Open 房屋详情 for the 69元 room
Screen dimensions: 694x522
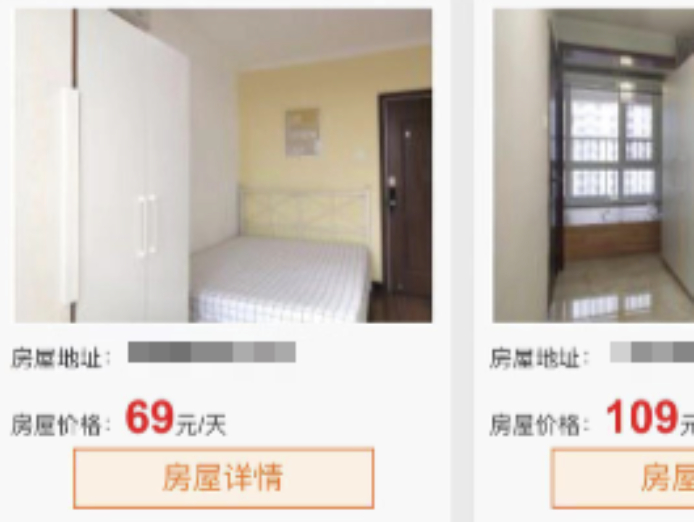tap(224, 479)
